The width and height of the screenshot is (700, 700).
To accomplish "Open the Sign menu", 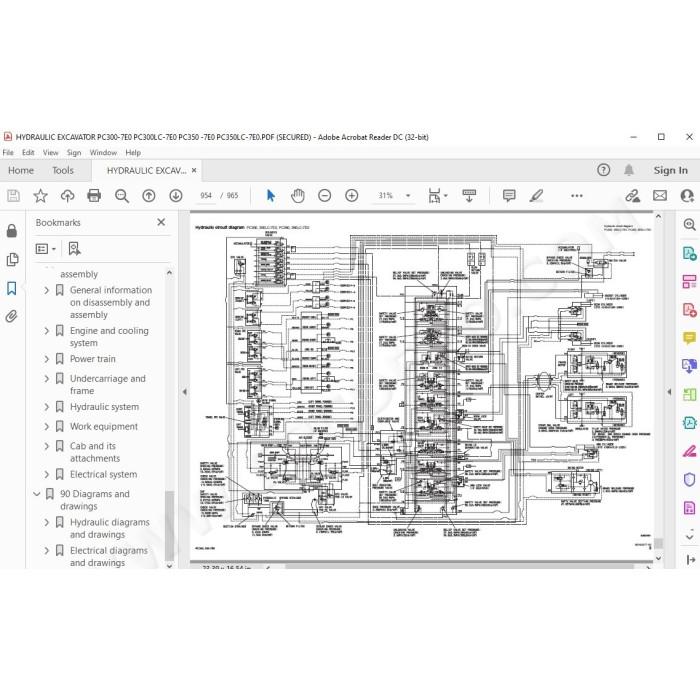I will coord(74,153).
